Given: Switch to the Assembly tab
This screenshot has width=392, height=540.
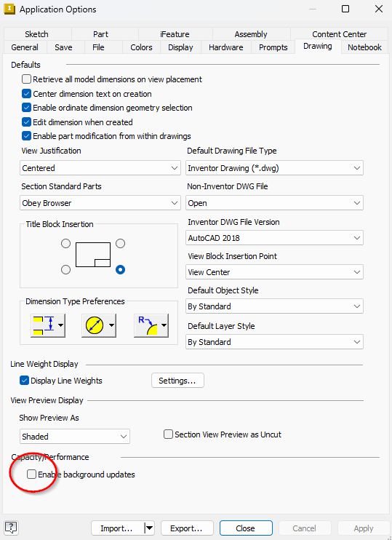Looking at the screenshot, I should 251,34.
